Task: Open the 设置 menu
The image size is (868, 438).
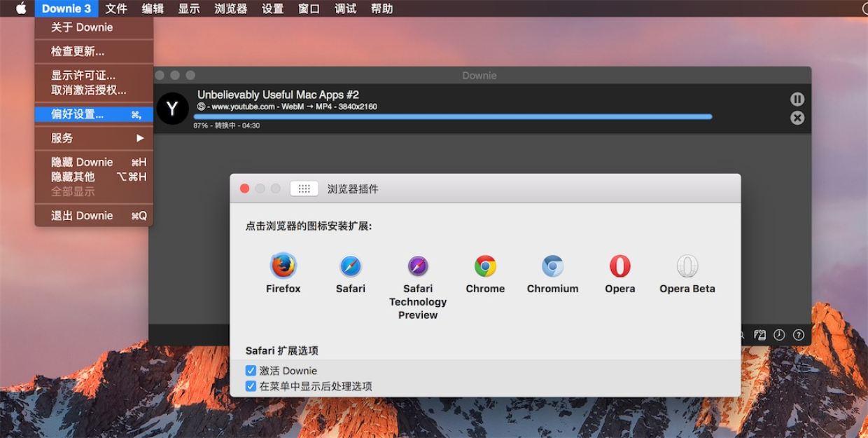Action: pos(273,8)
